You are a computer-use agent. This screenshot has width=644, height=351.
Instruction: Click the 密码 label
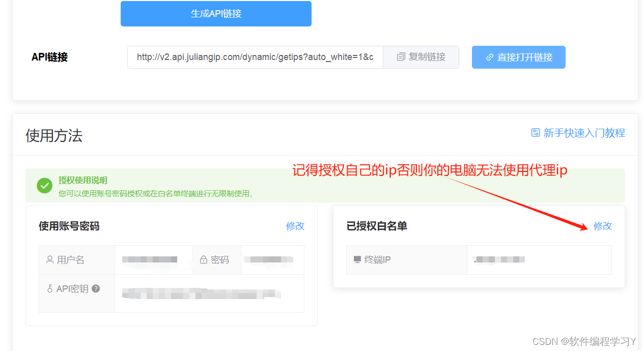220,259
